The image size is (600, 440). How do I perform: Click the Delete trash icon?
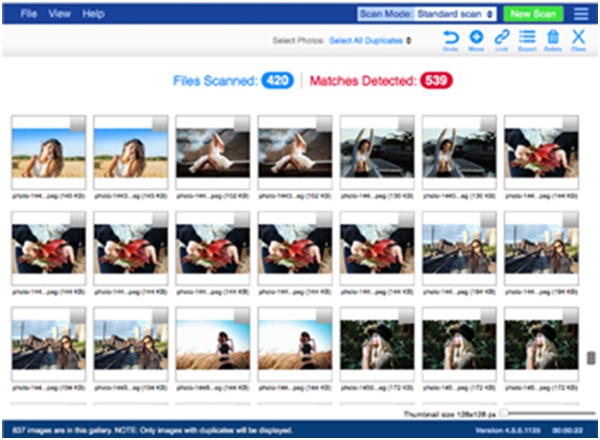pos(553,38)
